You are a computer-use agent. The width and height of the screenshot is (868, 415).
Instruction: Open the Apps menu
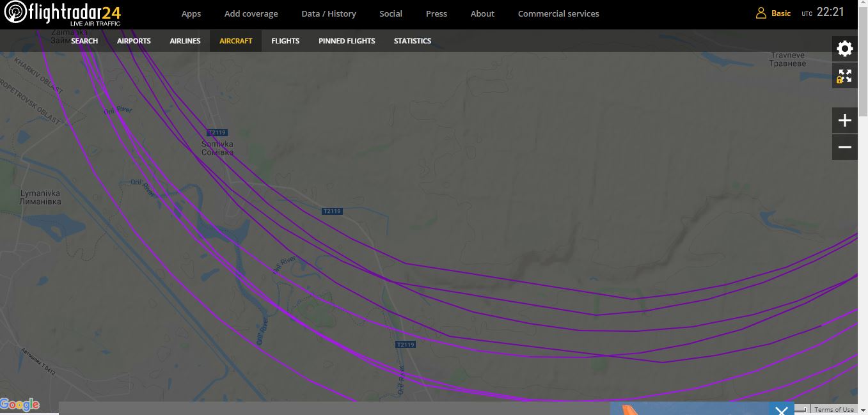(191, 13)
